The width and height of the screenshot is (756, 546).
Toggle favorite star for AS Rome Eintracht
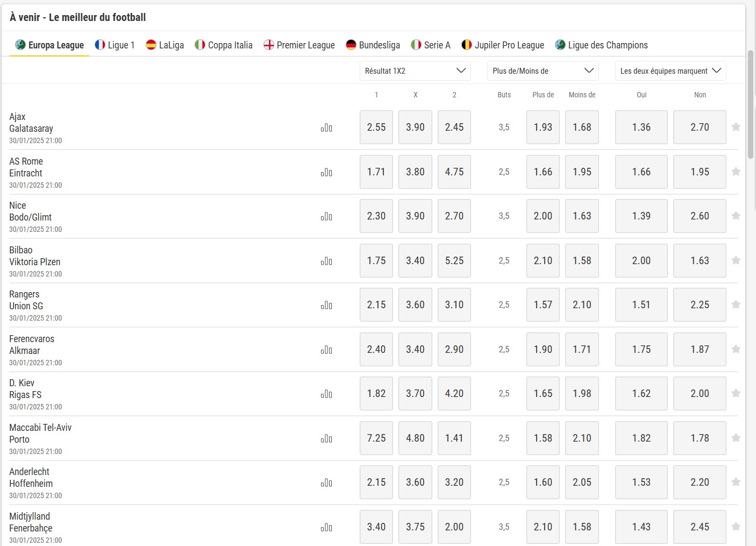point(736,172)
